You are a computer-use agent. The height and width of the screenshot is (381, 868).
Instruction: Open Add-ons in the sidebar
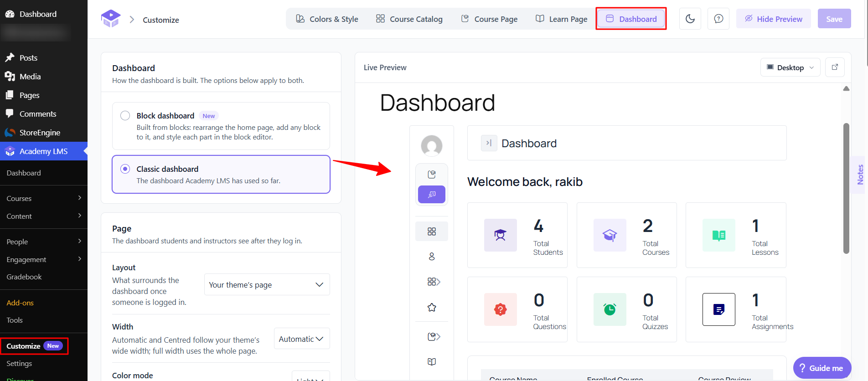pos(20,303)
